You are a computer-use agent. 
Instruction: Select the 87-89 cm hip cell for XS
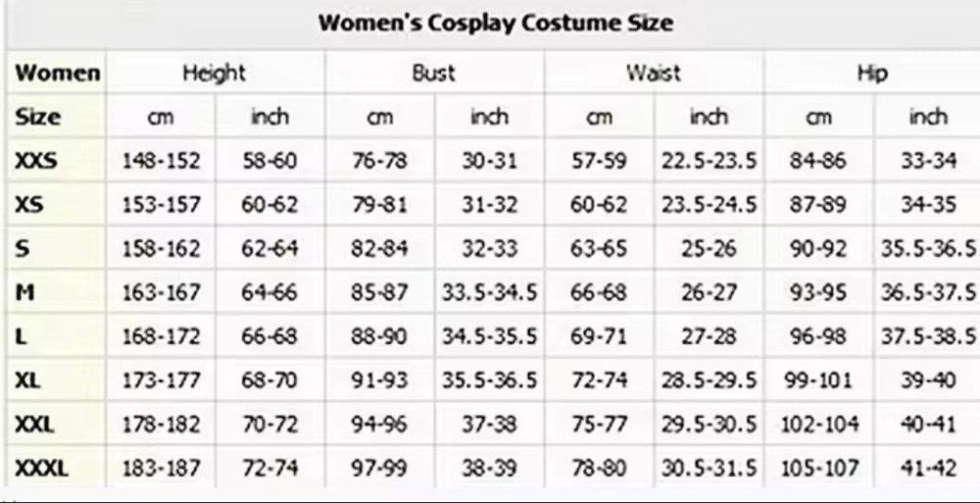(x=819, y=205)
